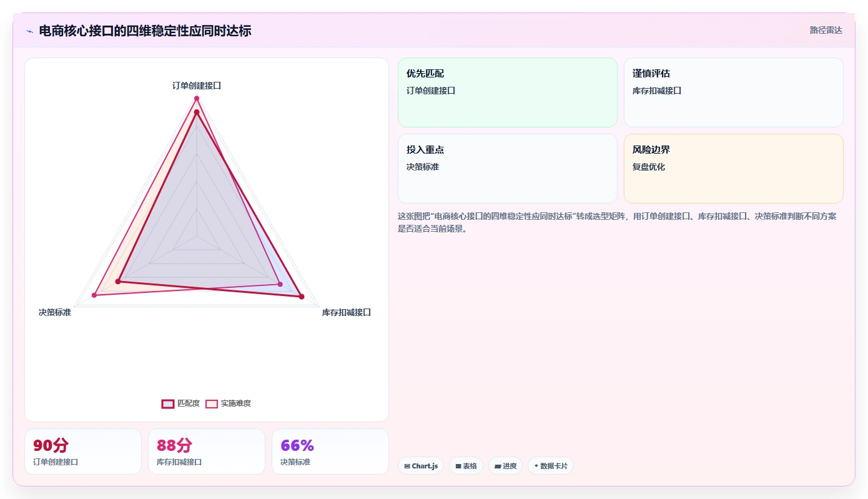Click the 90分 stat card
Screen dimensions: 868x499
pyautogui.click(x=83, y=452)
